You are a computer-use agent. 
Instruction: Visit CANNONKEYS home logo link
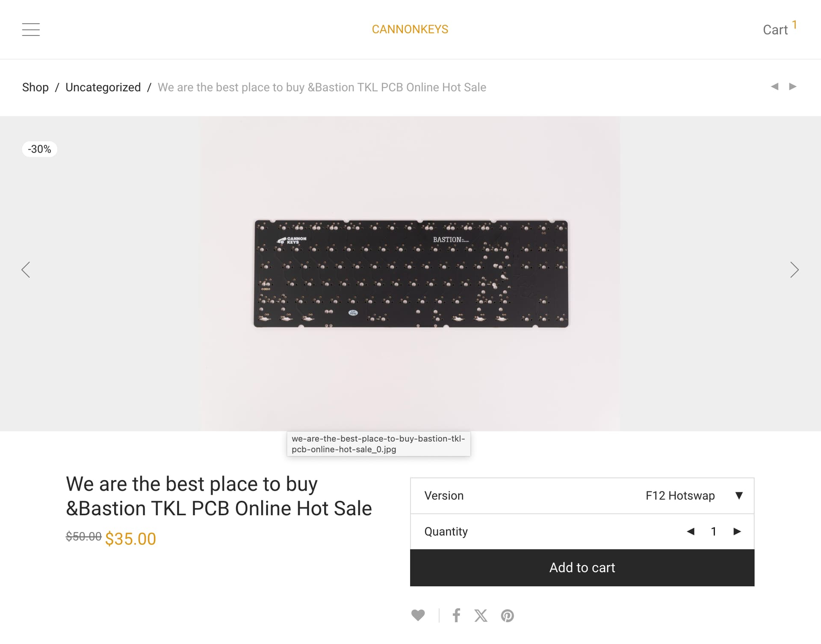(410, 30)
